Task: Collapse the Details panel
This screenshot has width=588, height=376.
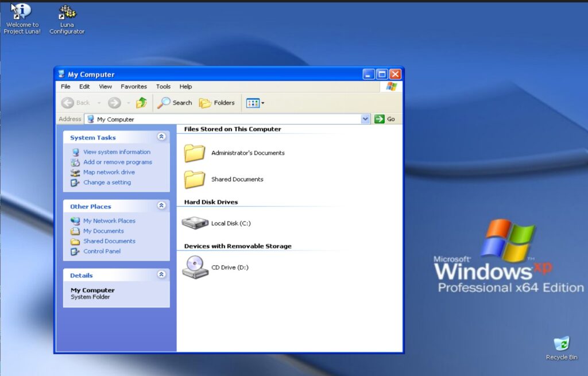Action: coord(161,275)
